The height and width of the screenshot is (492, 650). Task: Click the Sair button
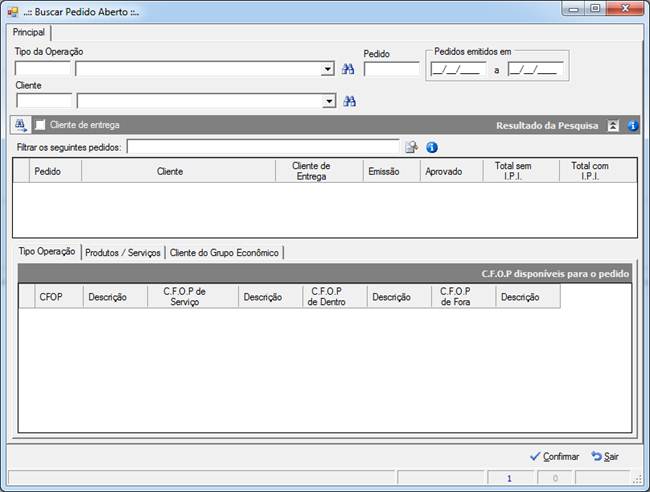(605, 456)
